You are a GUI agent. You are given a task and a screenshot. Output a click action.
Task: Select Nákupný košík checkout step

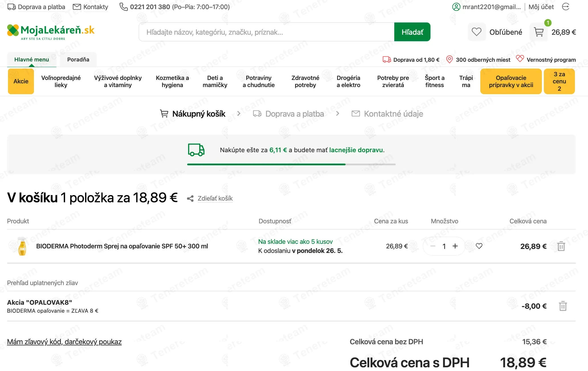pyautogui.click(x=193, y=114)
